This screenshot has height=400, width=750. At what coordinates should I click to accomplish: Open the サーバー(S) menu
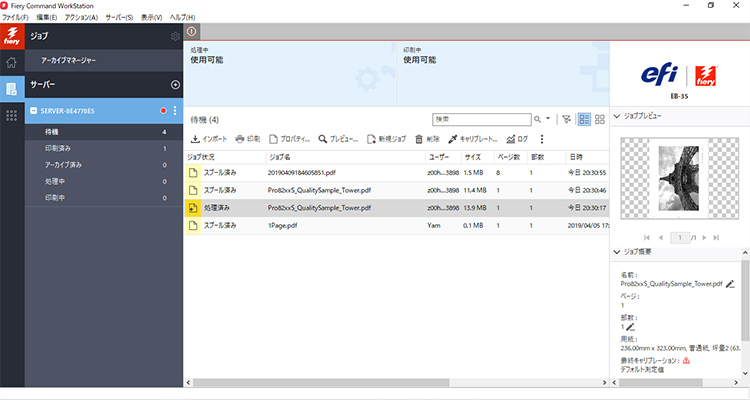[119, 17]
